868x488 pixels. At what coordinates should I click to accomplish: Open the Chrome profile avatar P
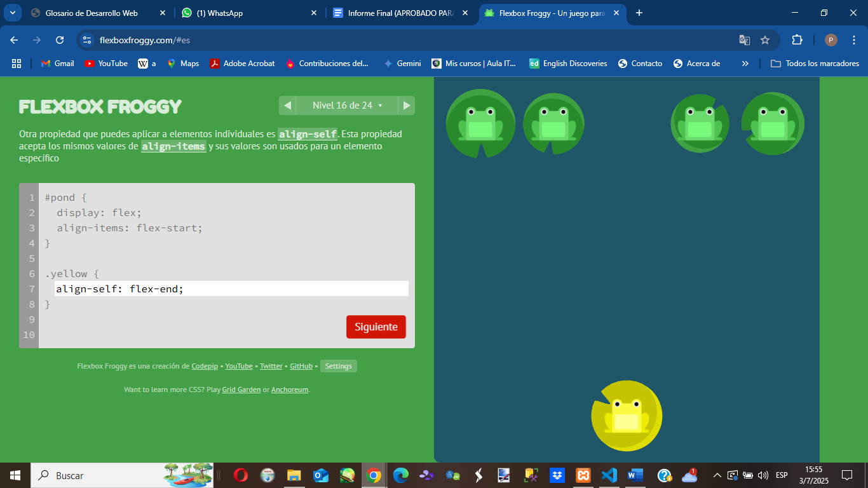pyautogui.click(x=831, y=40)
